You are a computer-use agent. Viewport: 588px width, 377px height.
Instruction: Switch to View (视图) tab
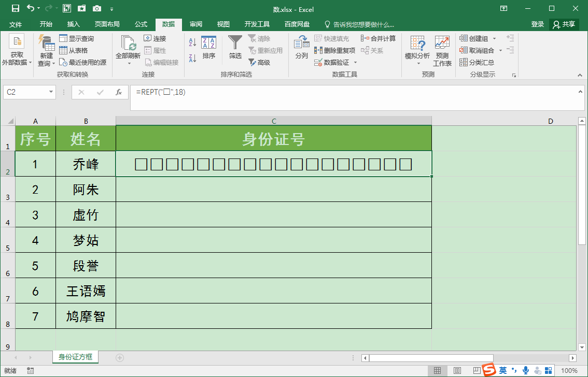pyautogui.click(x=223, y=24)
